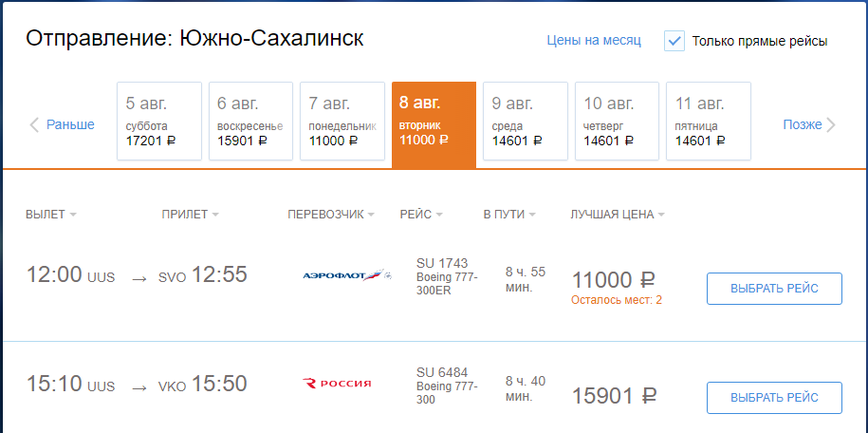Click the left chevron beside Раньше
Image resolution: width=868 pixels, height=433 pixels.
34,125
